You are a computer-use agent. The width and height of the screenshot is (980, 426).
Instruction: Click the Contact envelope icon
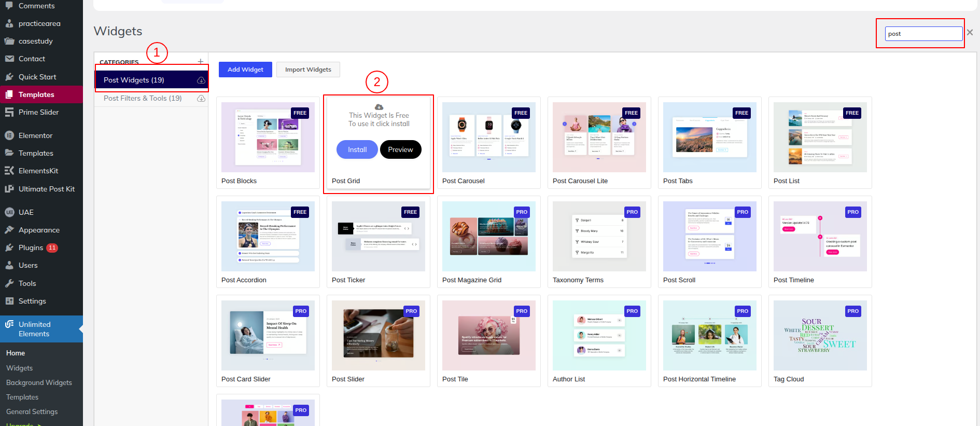(9, 59)
